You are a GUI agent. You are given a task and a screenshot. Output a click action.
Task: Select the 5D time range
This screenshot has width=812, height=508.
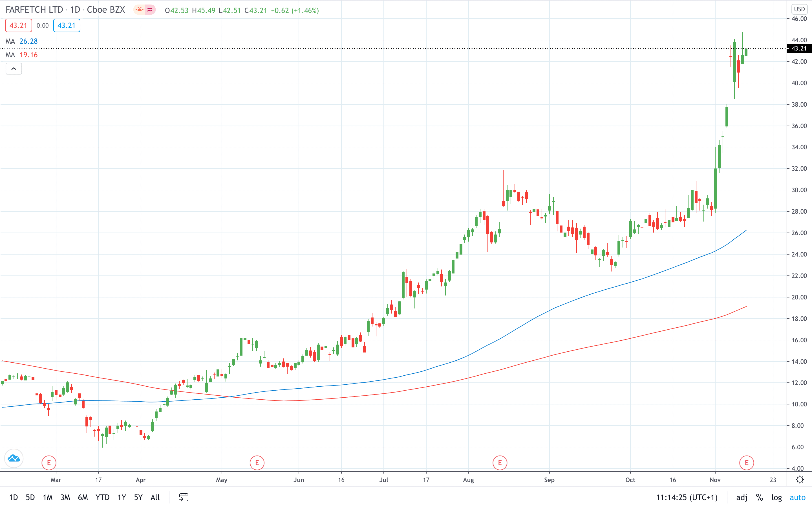(30, 497)
